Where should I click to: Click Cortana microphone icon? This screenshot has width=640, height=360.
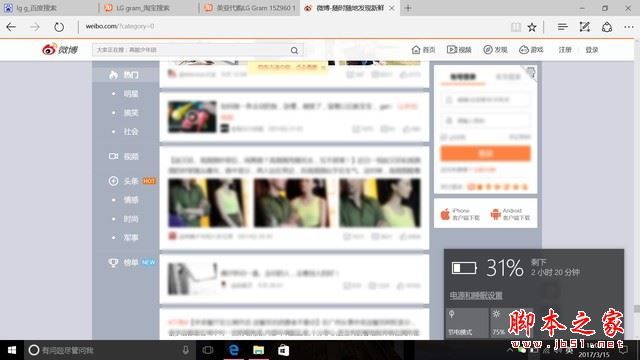[x=185, y=350]
